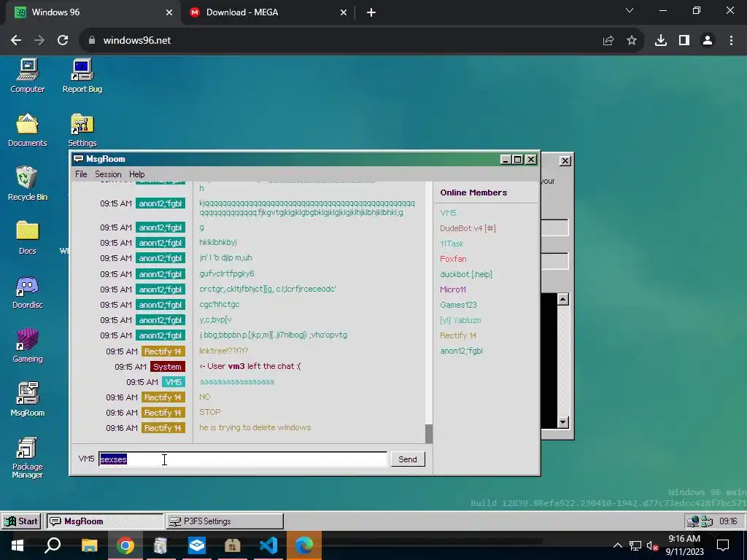Expand the tab search chevron
747x560 pixels.
pos(630,10)
